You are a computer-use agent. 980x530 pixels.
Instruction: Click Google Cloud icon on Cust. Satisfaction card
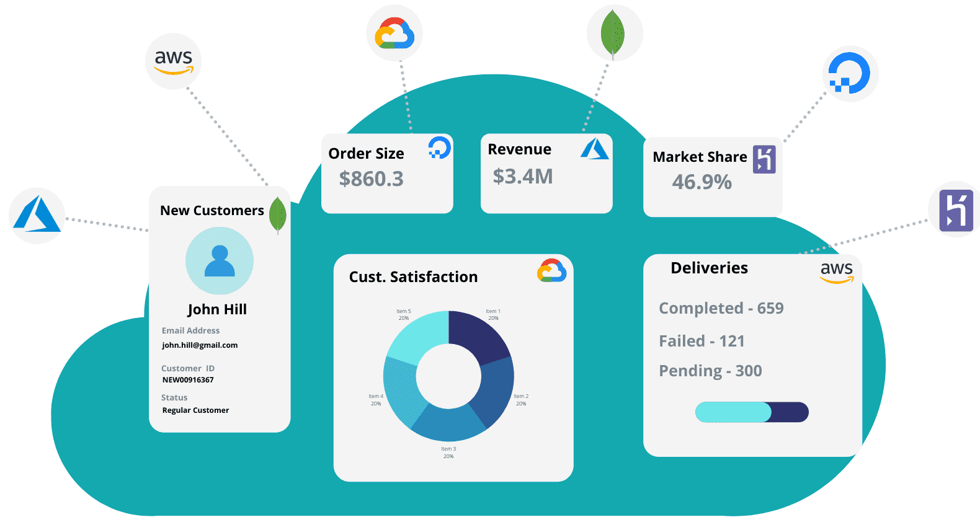pos(551,271)
